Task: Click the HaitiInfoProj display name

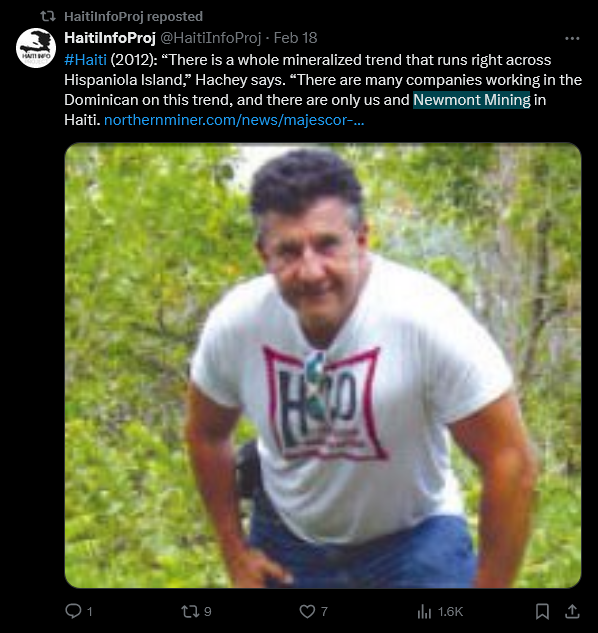Action: click(x=110, y=38)
